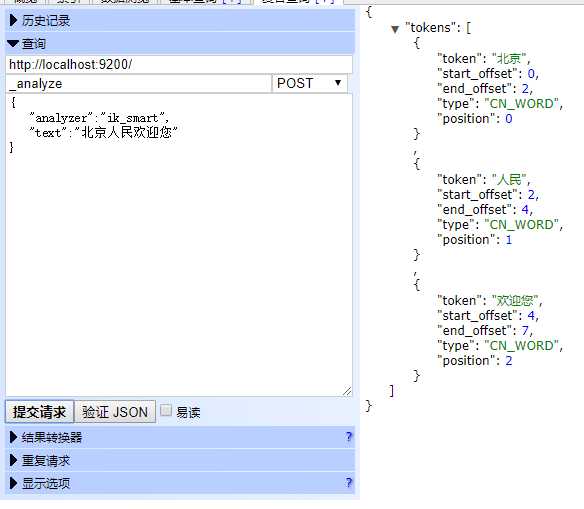This screenshot has height=509, width=584.
Task: Click the "position": 1 line
Action: point(475,240)
